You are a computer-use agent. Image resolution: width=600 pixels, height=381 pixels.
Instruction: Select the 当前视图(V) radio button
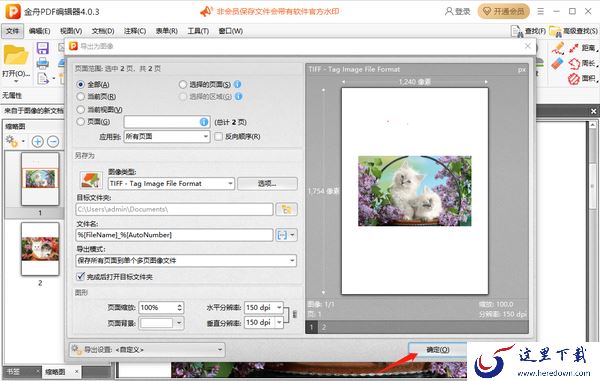(80, 109)
